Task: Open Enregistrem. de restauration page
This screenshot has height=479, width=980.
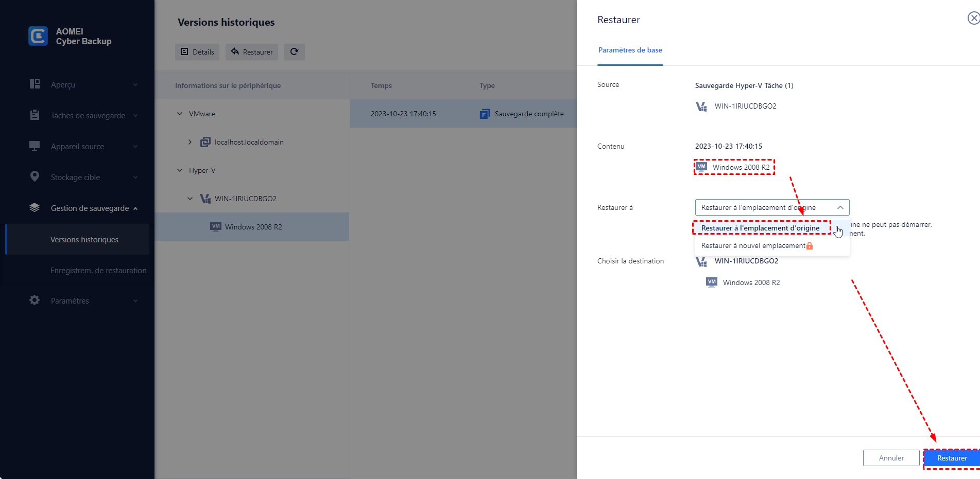Action: pyautogui.click(x=98, y=271)
